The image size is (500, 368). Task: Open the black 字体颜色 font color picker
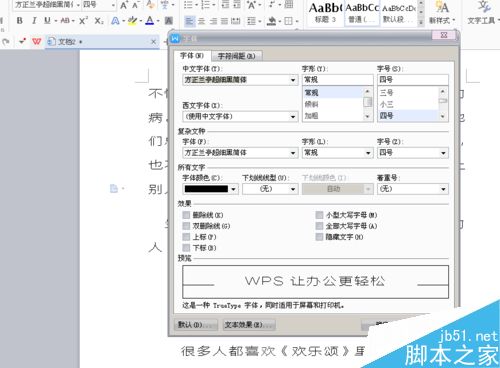(210, 189)
